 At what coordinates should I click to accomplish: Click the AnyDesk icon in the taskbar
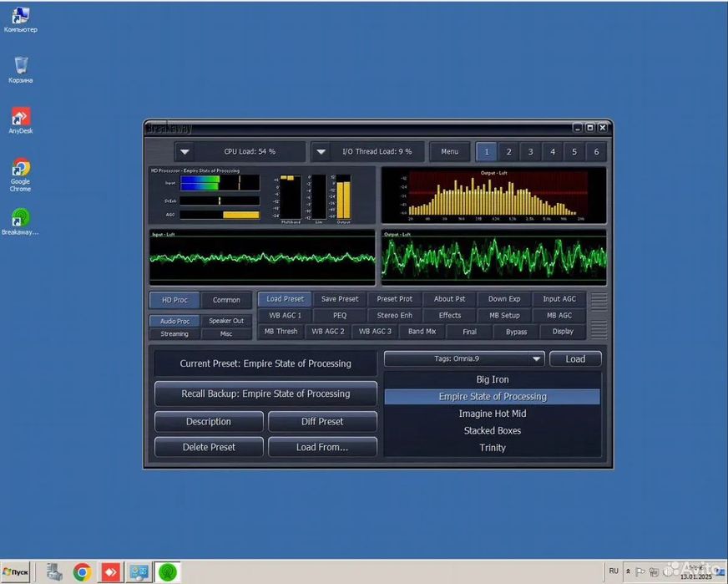click(x=110, y=572)
